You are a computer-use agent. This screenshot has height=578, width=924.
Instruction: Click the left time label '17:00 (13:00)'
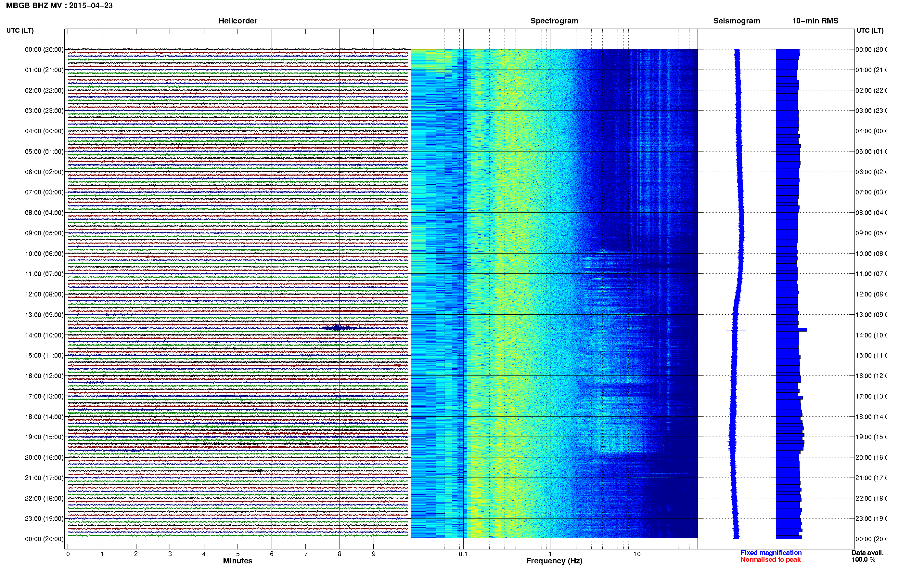tap(44, 396)
